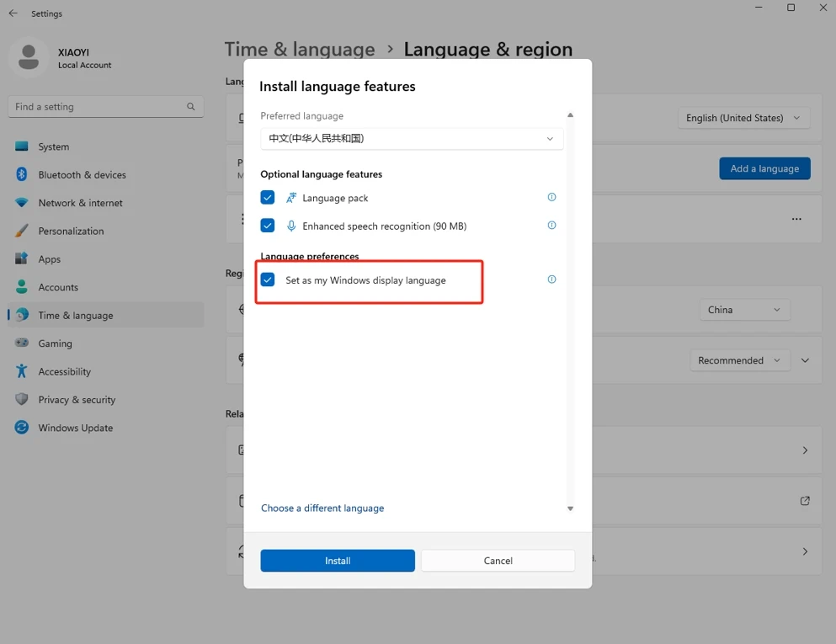Viewport: 836px width, 644px height.
Task: Click the search magnifier in Find a setting
Action: pyautogui.click(x=191, y=107)
